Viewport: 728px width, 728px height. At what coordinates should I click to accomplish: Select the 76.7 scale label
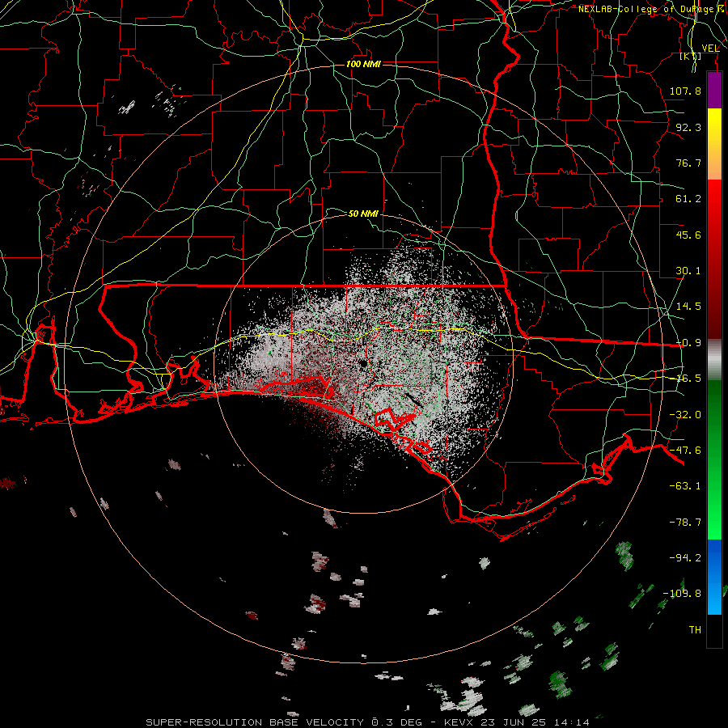pyautogui.click(x=688, y=163)
